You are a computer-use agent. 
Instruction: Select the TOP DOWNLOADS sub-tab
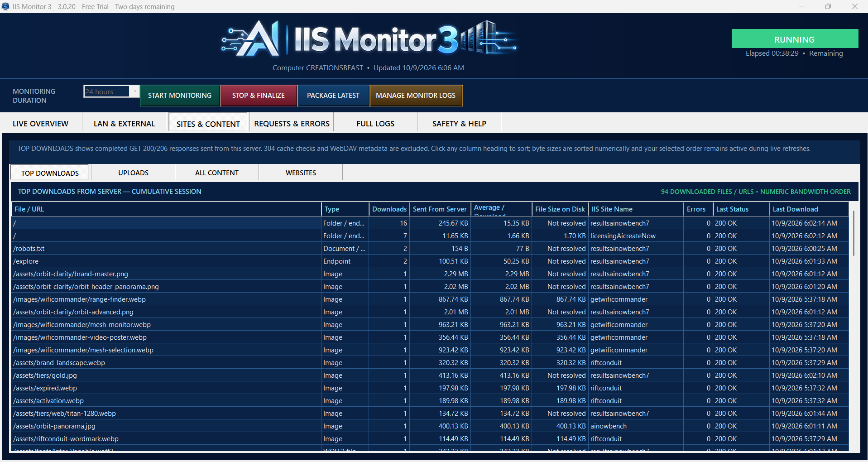click(x=50, y=173)
